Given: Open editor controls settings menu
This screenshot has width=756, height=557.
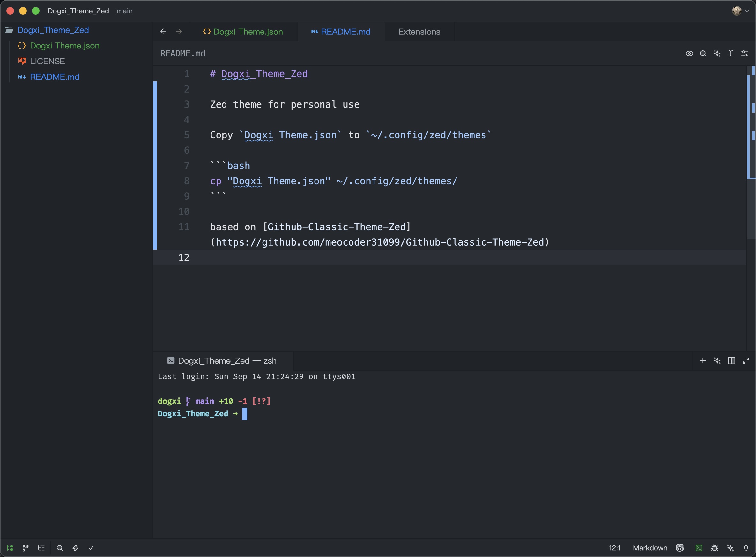Looking at the screenshot, I should 745,53.
